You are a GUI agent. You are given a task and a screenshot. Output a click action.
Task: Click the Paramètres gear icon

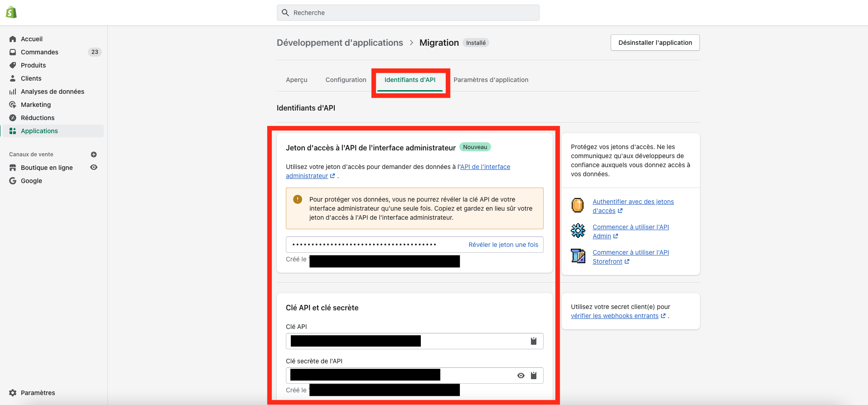pos(13,393)
